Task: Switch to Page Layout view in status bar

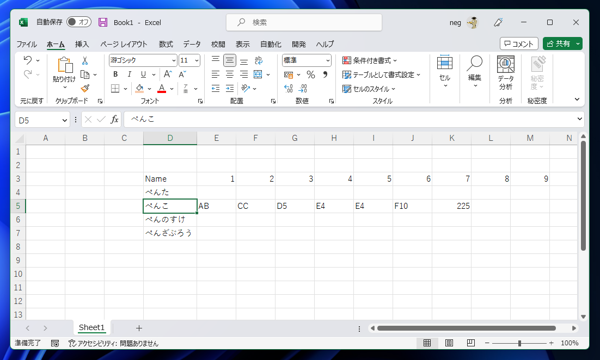Action: [449, 343]
